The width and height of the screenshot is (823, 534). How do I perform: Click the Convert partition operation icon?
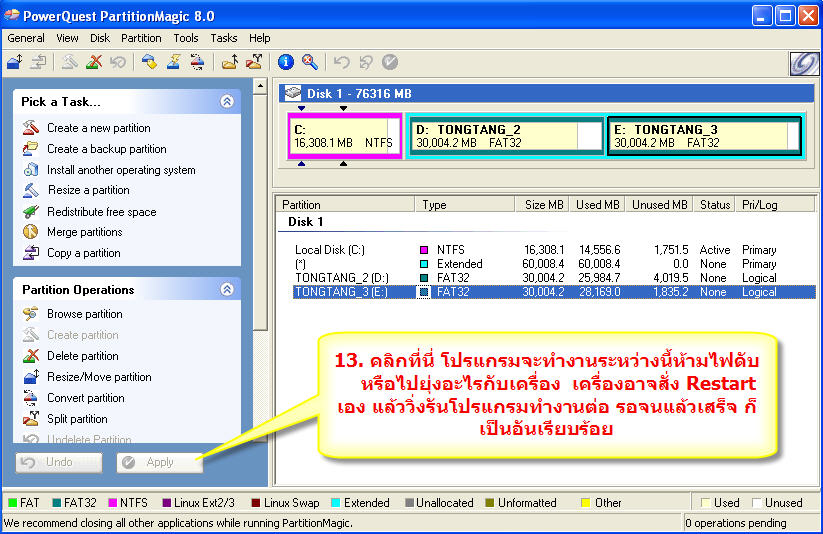click(x=30, y=397)
